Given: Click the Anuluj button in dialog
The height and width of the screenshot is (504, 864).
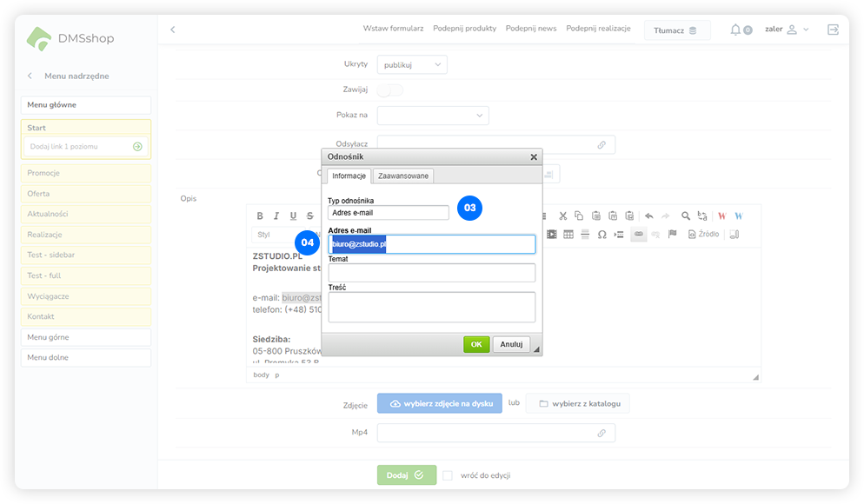Looking at the screenshot, I should click(x=511, y=344).
